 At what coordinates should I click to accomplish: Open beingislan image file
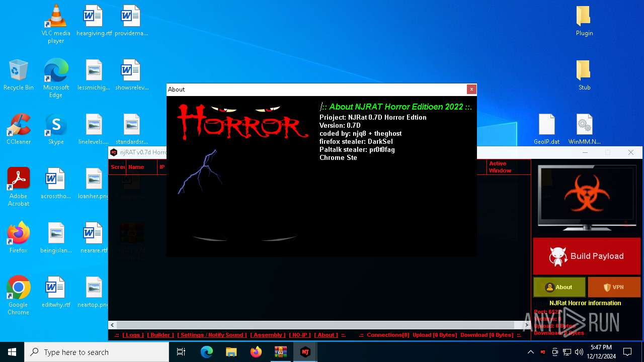[56, 238]
